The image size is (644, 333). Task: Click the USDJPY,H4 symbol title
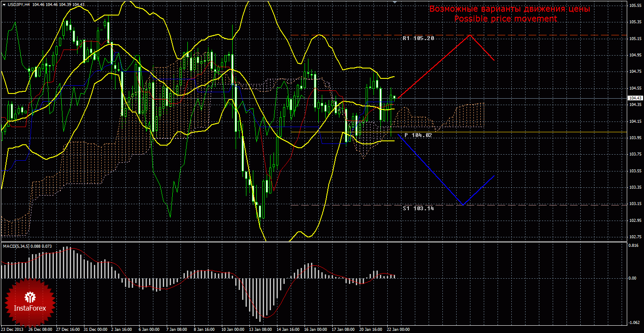click(x=19, y=4)
